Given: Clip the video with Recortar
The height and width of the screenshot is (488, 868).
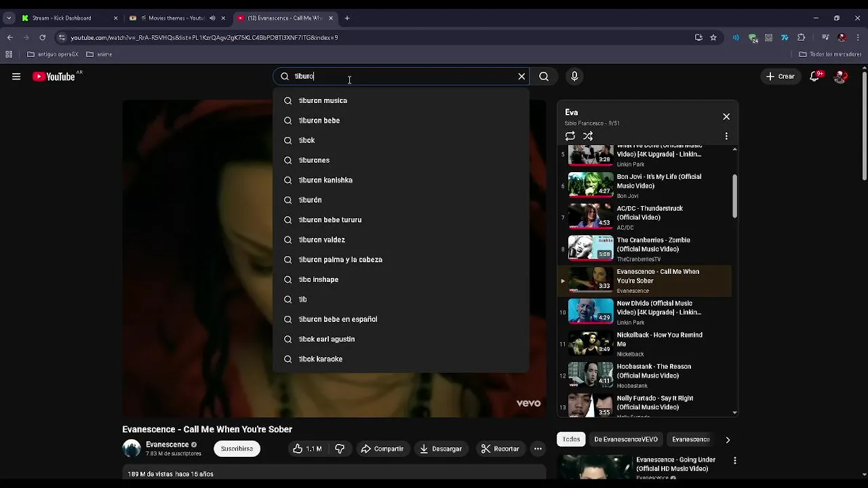Looking at the screenshot, I should pos(500,449).
